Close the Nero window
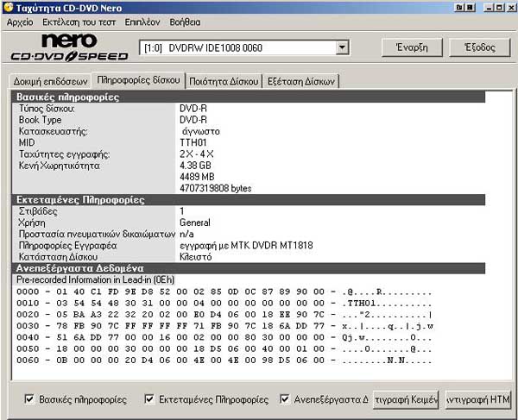Image resolution: width=518 pixels, height=420 pixels. tap(511, 7)
